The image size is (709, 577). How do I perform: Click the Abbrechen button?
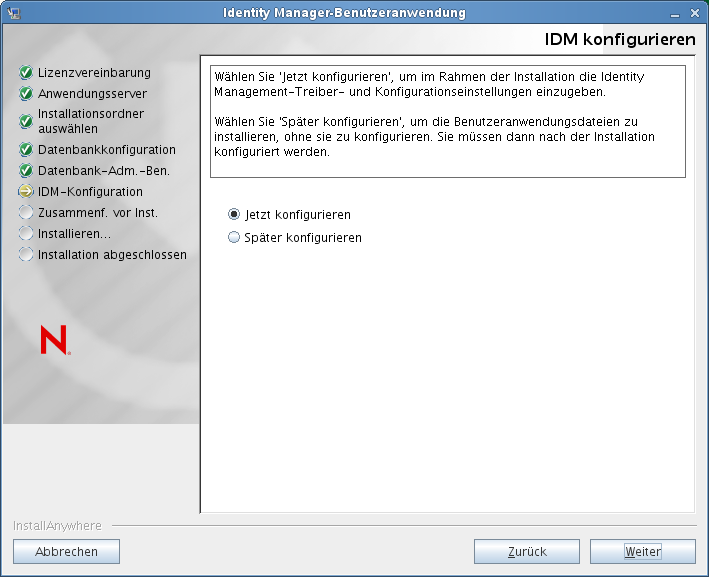[x=66, y=551]
